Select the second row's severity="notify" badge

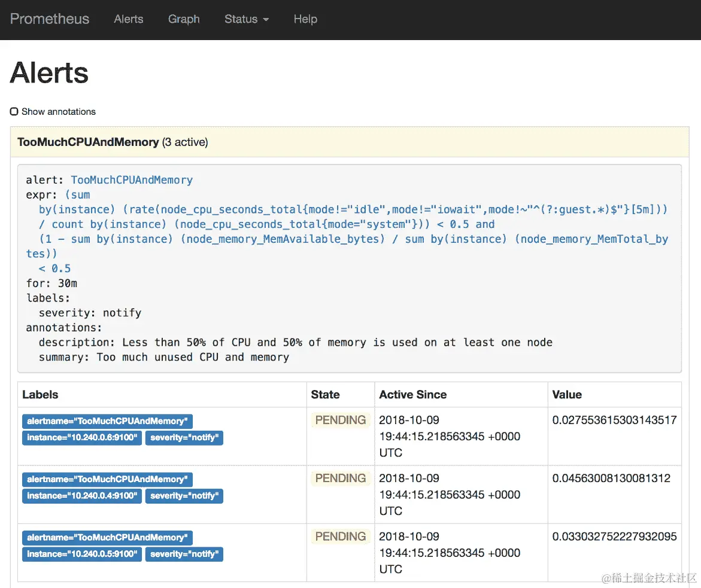(184, 496)
